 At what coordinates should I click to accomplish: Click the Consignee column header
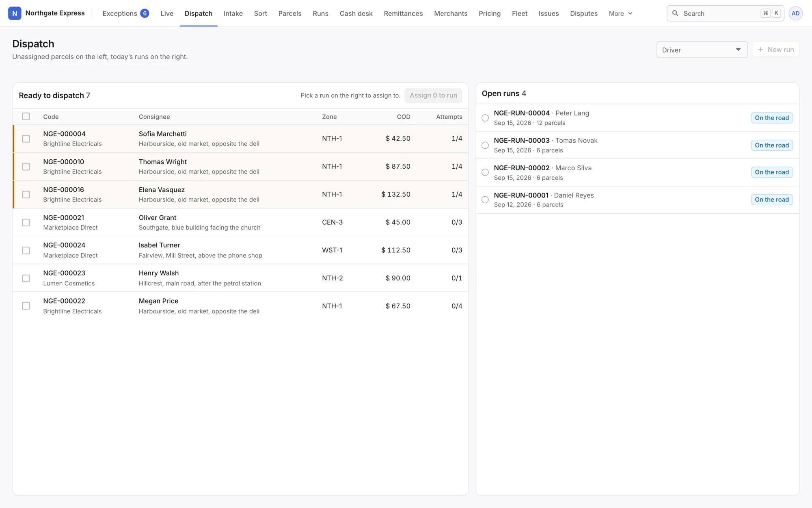click(x=154, y=117)
